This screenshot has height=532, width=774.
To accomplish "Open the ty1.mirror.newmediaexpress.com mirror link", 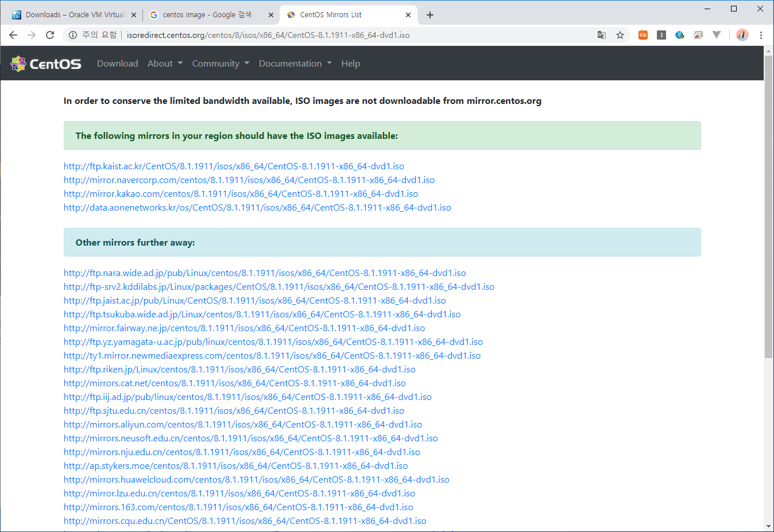I will click(x=272, y=356).
